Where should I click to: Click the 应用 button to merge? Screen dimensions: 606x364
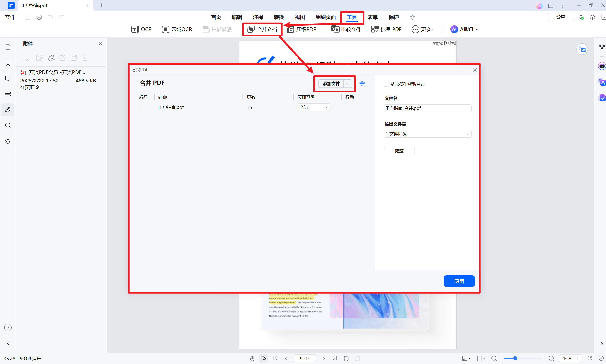(x=459, y=281)
